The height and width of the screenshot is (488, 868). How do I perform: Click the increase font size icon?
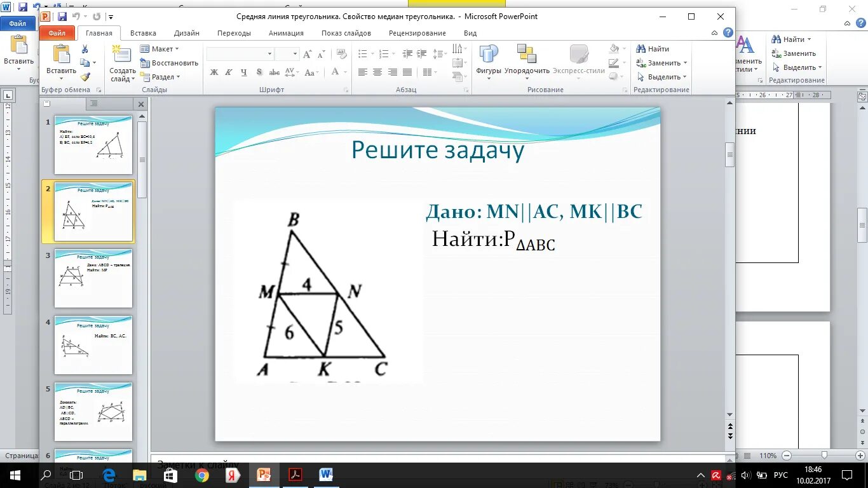point(308,54)
